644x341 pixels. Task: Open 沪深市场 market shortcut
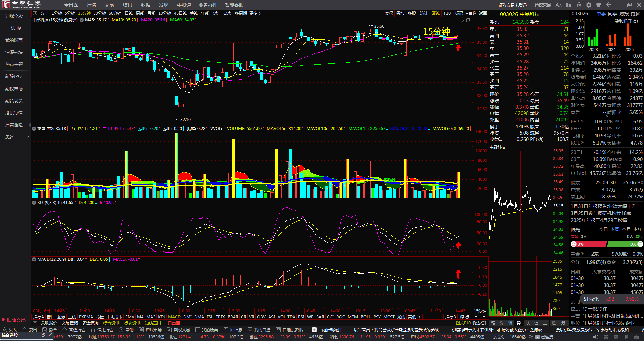150,330
